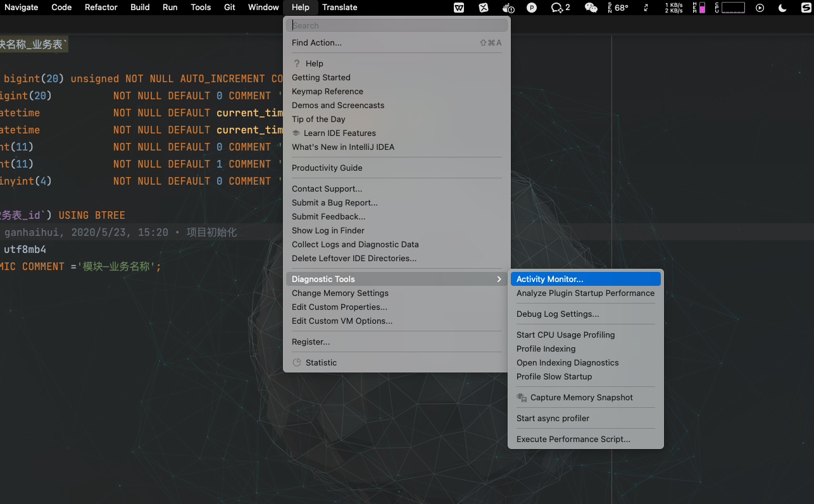The height and width of the screenshot is (504, 814).
Task: Click the X-shaped app icon beside WPS
Action: point(484,8)
